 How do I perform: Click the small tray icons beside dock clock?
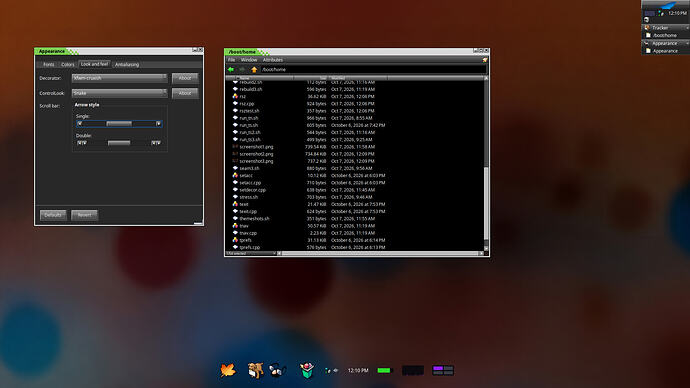(x=331, y=370)
